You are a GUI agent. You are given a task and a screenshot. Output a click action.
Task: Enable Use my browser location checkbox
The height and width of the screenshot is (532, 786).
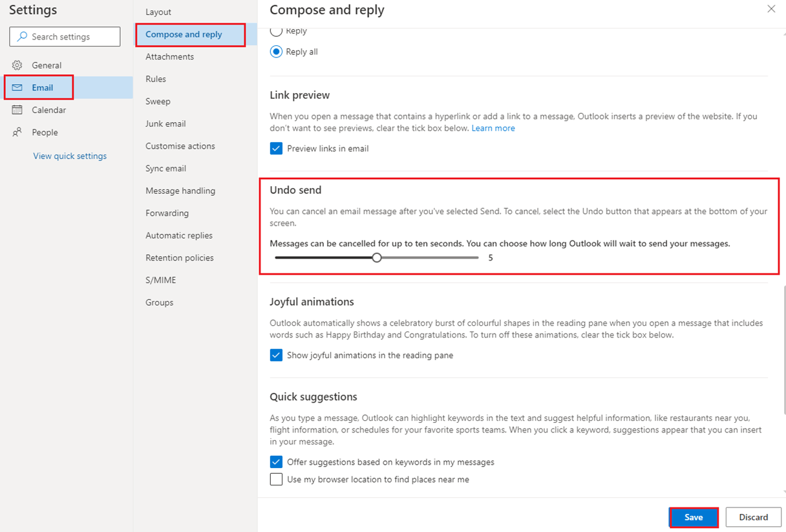(276, 480)
